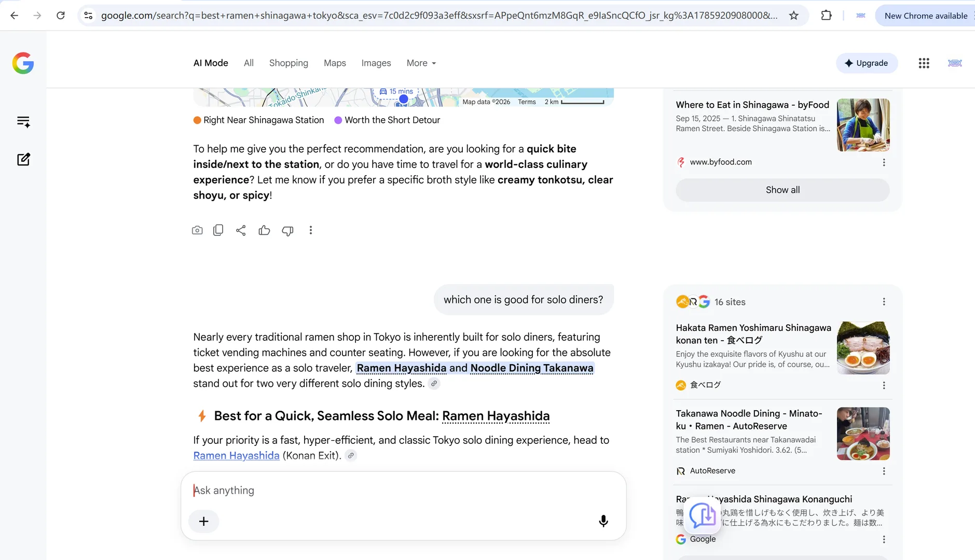The image size is (975, 560).
Task: Open the Yoshimaru ramen bowl thumbnail
Action: point(863,348)
